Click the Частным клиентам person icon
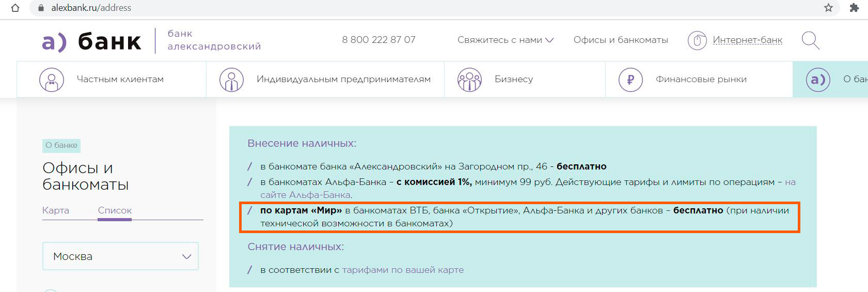 click(52, 80)
